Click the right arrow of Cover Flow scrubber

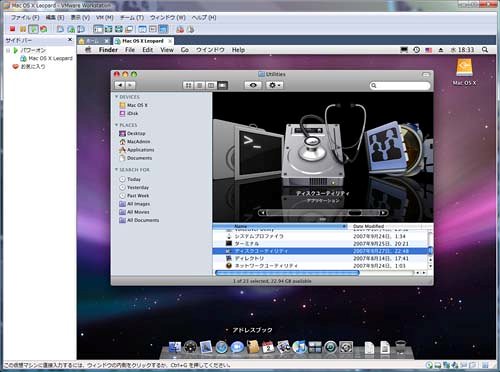click(384, 212)
